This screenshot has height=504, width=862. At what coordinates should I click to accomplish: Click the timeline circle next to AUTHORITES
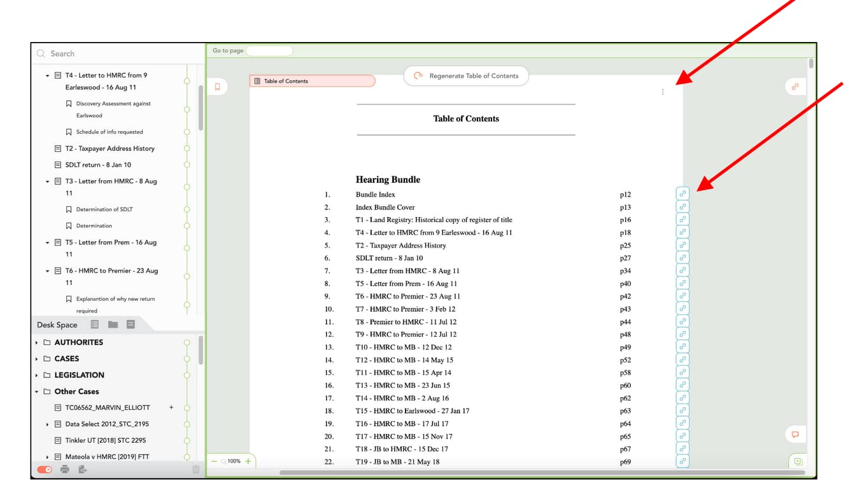coord(187,342)
